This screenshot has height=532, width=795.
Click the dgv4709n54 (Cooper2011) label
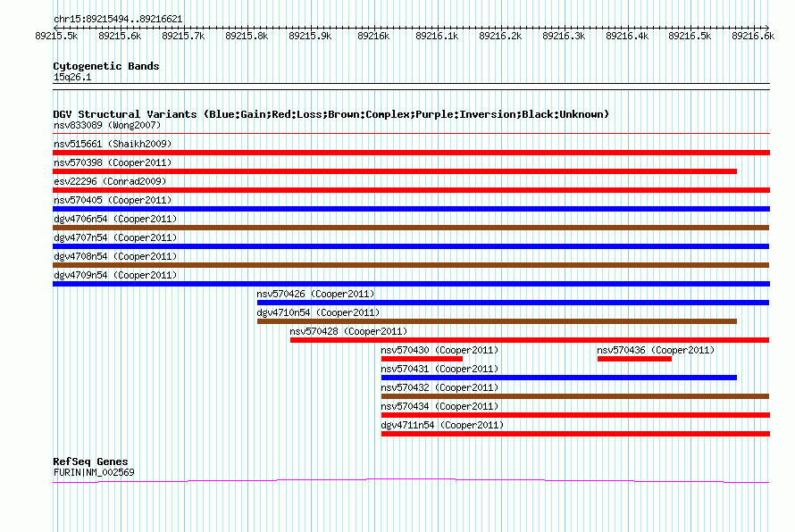click(115, 275)
